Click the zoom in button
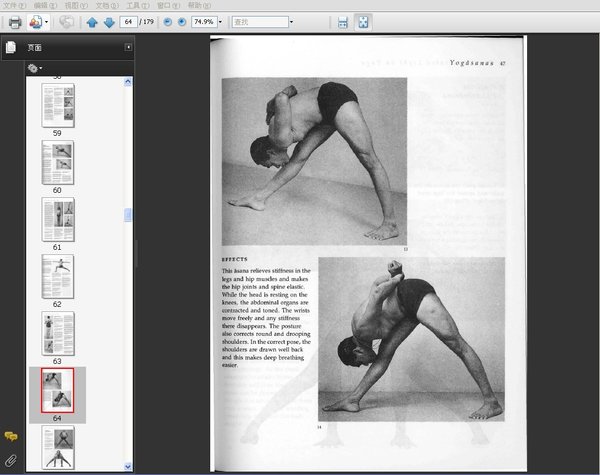The image size is (600, 475). (x=181, y=21)
